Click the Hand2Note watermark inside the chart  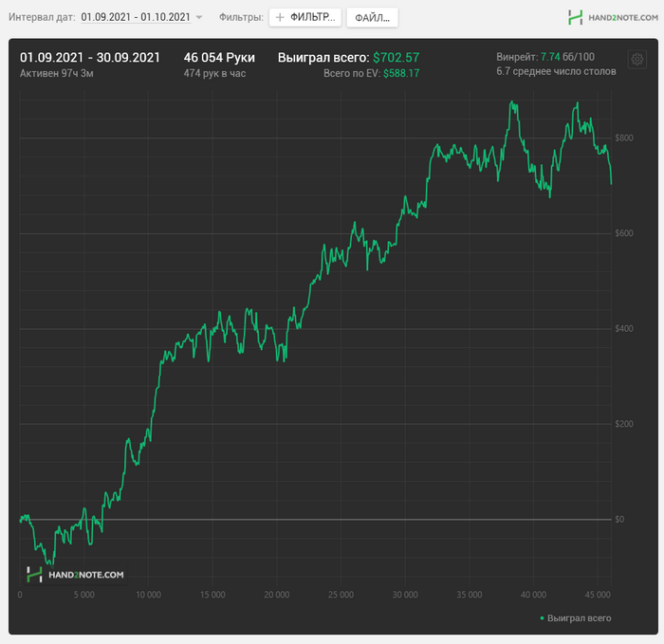tap(75, 574)
